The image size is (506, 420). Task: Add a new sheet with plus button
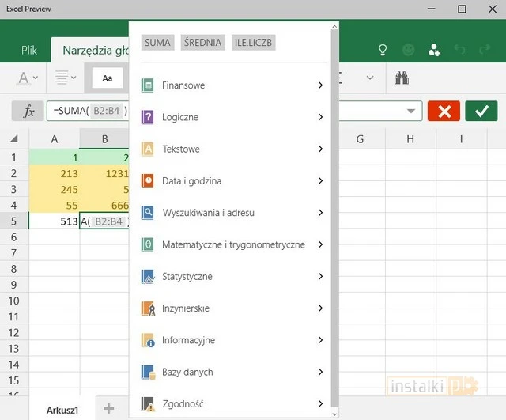coord(109,408)
